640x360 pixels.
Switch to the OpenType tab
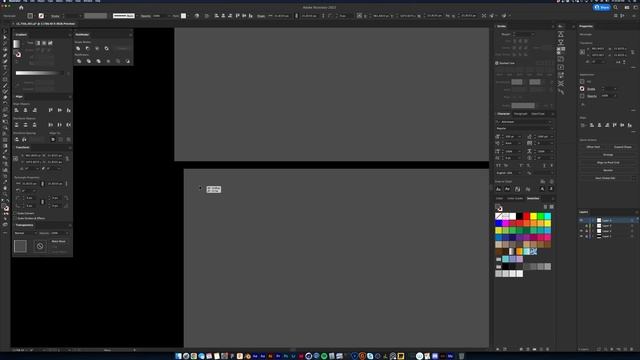[538, 114]
